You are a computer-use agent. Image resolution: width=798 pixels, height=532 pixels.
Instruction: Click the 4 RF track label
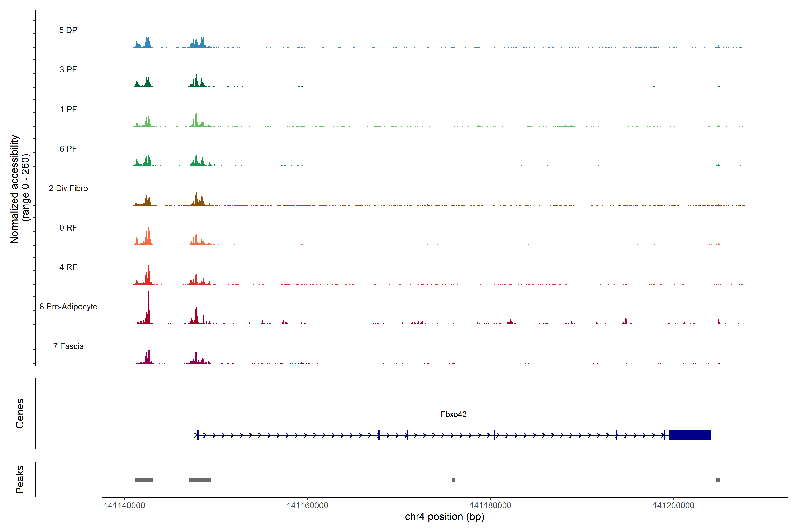tap(68, 267)
